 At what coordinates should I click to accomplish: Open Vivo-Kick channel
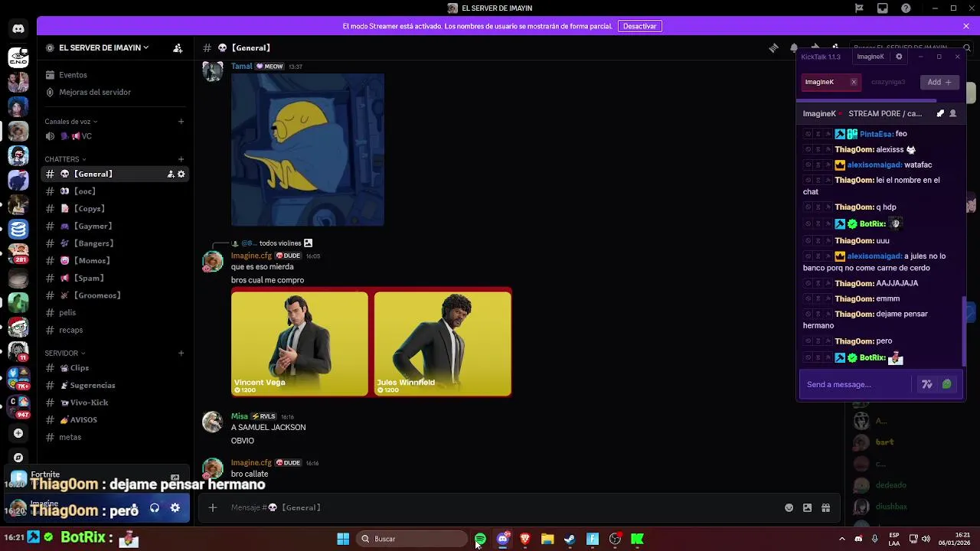[x=115, y=403]
